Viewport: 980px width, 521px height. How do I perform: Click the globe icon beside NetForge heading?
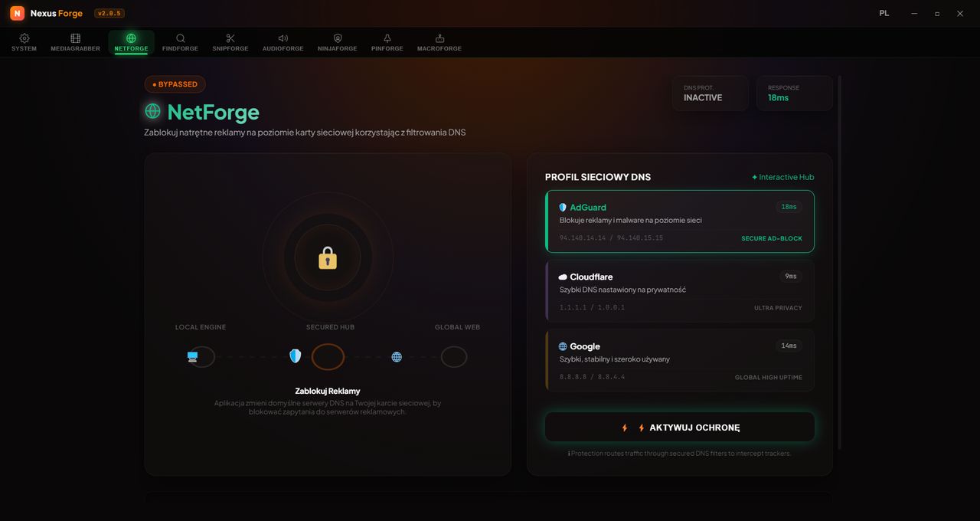pos(153,111)
